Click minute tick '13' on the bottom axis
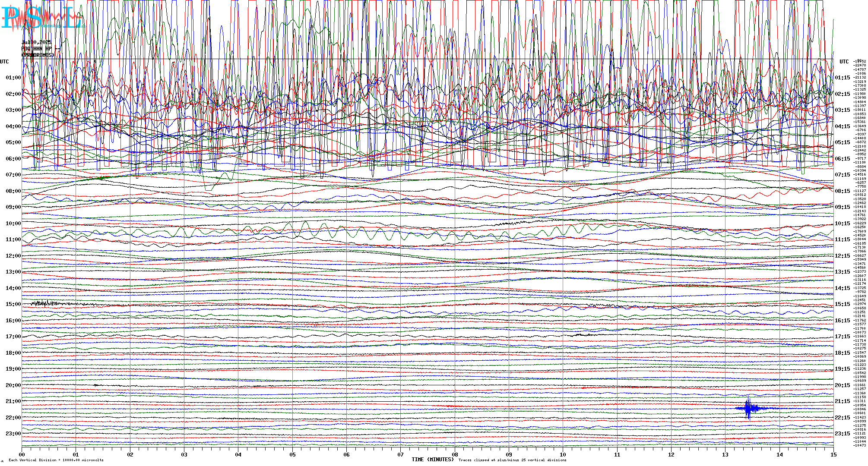The image size is (868, 466). (725, 454)
